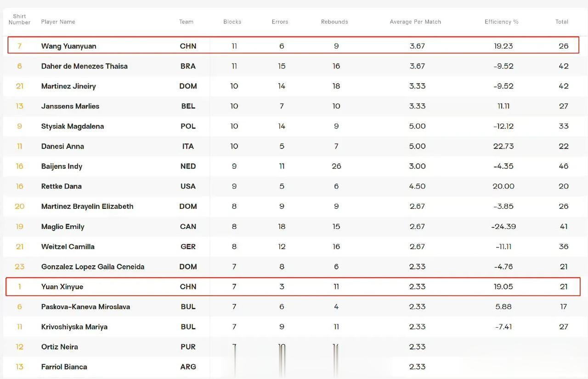Sort by the Total column header

pos(562,22)
